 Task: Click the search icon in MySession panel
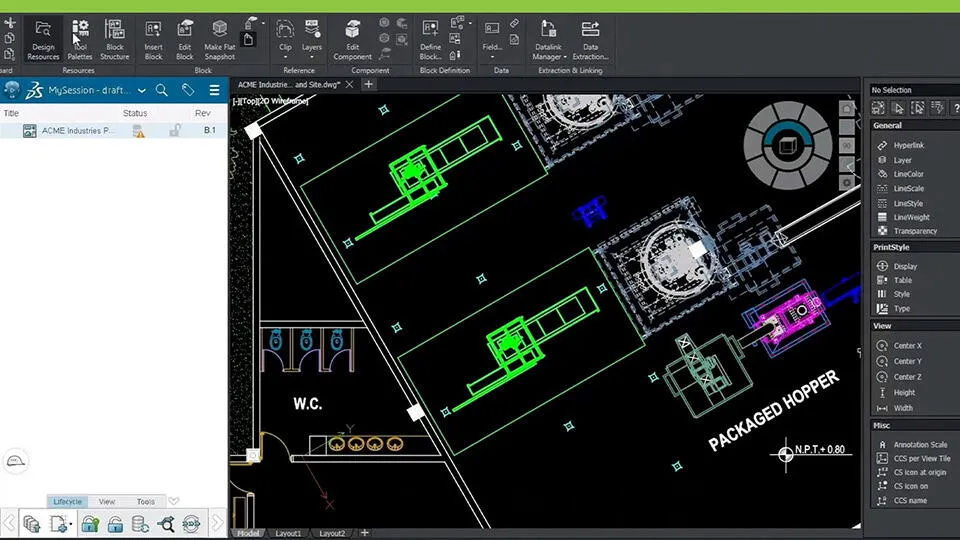click(x=162, y=90)
